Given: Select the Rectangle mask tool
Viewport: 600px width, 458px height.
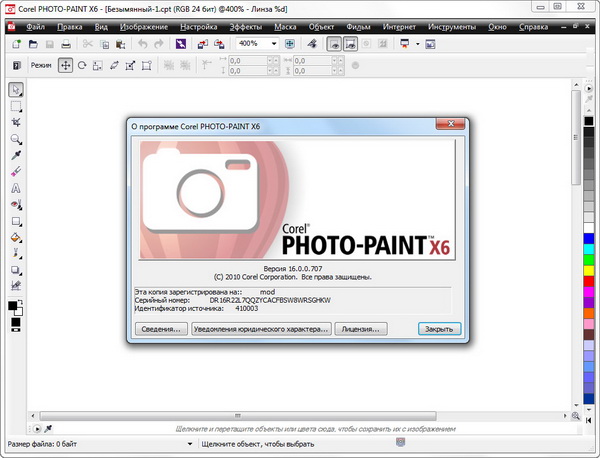Looking at the screenshot, I should pos(16,106).
